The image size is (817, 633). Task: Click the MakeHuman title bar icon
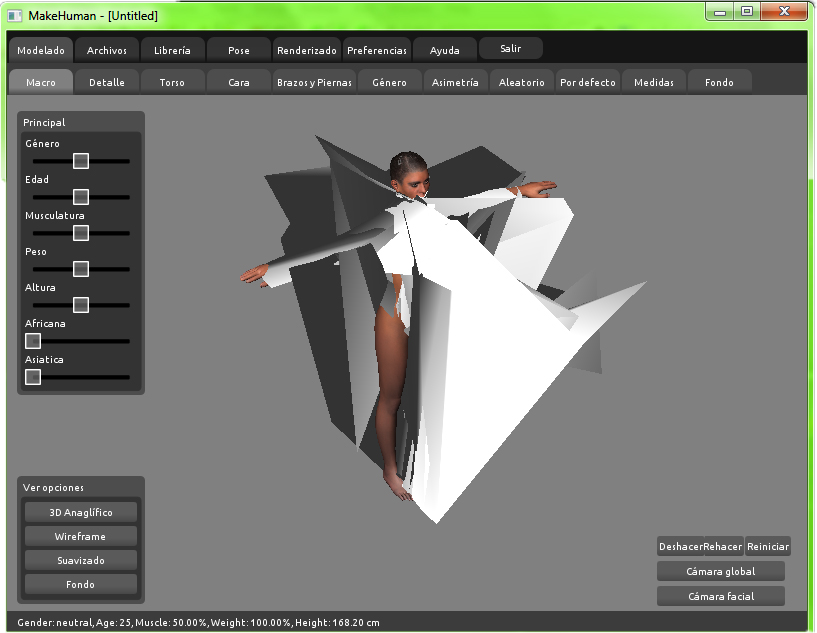tap(15, 16)
